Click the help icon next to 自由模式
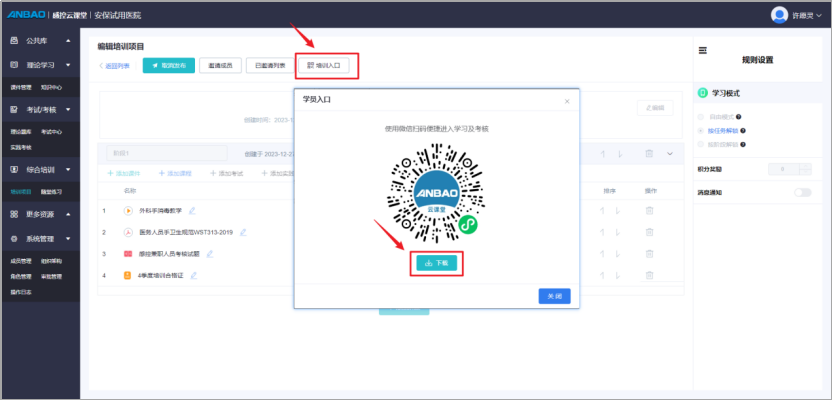This screenshot has height=400, width=832. click(739, 117)
